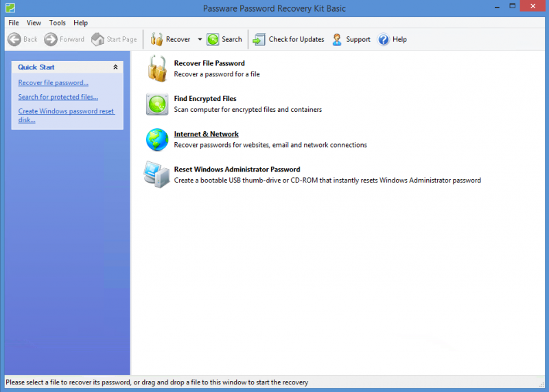
Task: Maximize the Passware window
Action: click(512, 6)
